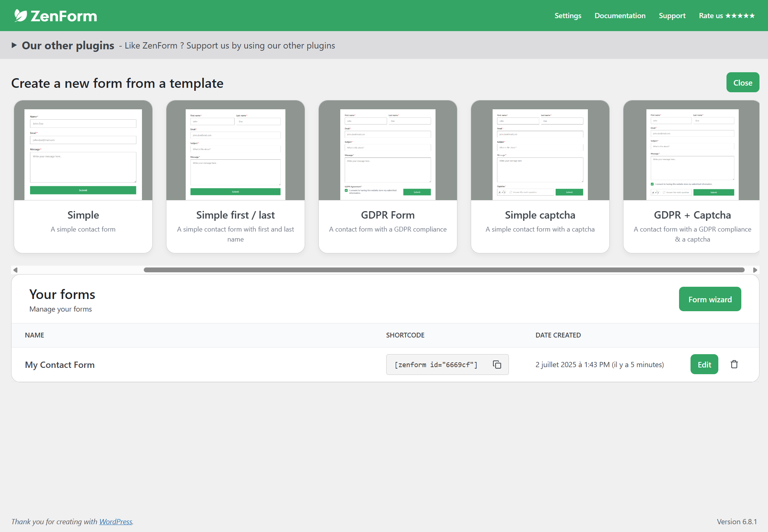This screenshot has height=532, width=768.
Task: Click the horizontal template scrollbar thumb
Action: click(x=444, y=270)
